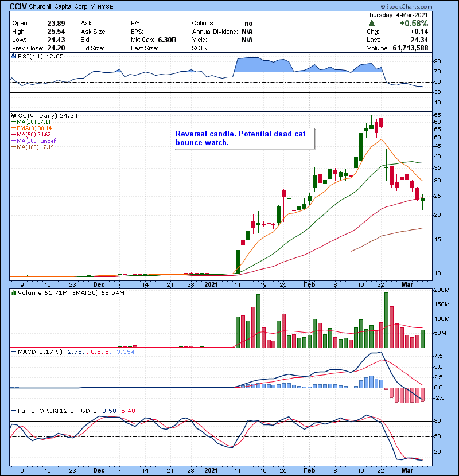Click the High value 25.54
This screenshot has width=459, height=476.
56,32
